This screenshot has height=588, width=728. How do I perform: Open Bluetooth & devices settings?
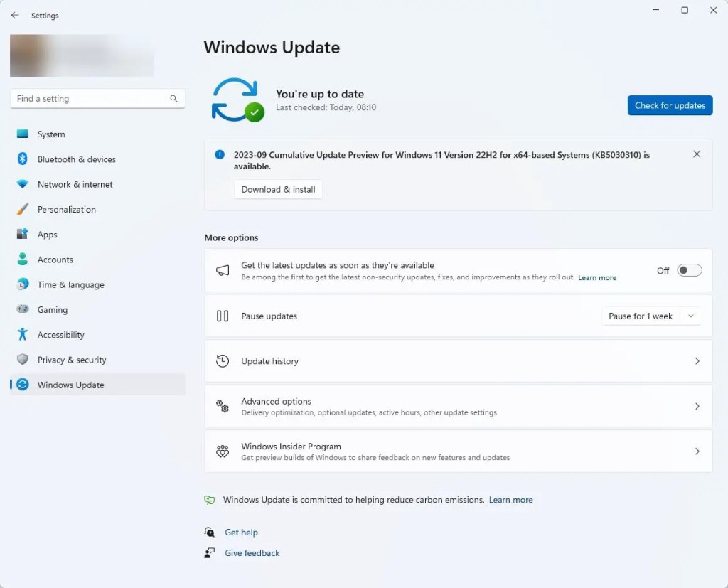pos(97,159)
